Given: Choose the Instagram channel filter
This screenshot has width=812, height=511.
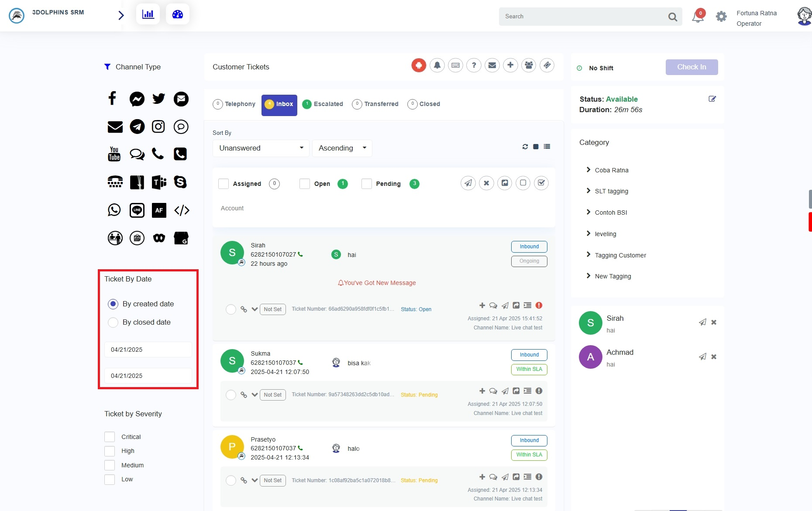Looking at the screenshot, I should pyautogui.click(x=158, y=127).
